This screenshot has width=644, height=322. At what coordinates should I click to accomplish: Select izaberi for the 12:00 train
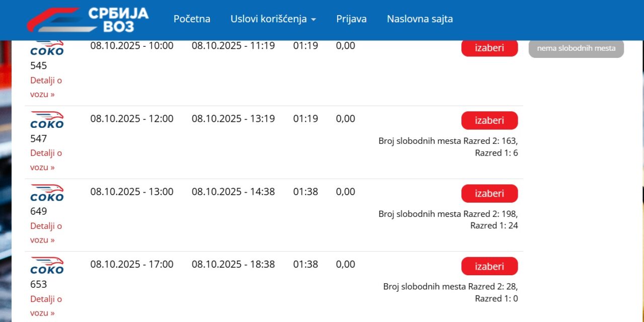pyautogui.click(x=489, y=120)
